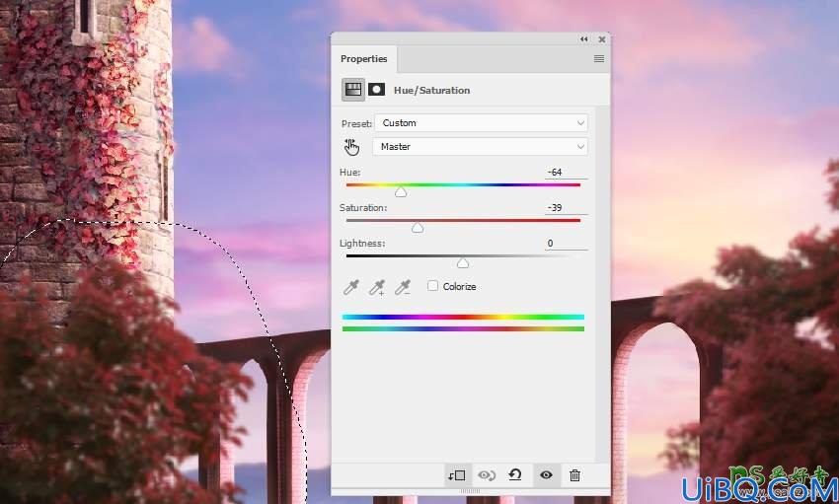Enable the Colorize checkbox
Image resolution: width=839 pixels, height=504 pixels.
(x=432, y=286)
